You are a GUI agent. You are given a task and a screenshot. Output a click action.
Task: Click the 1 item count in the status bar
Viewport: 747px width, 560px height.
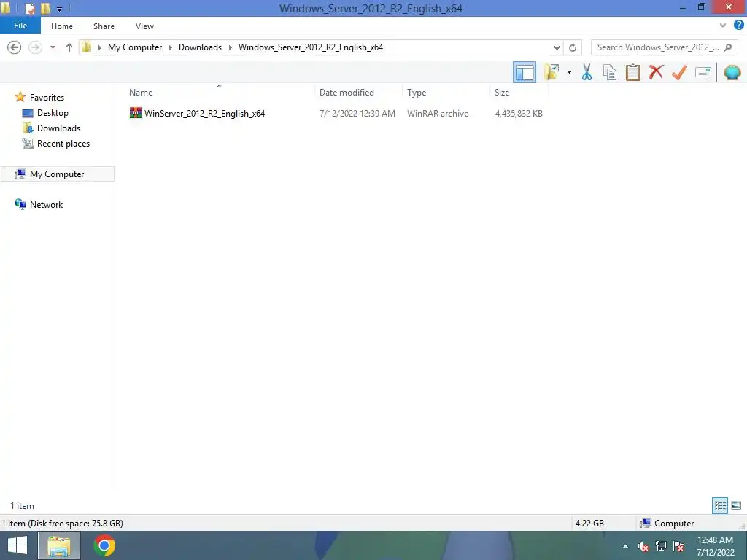(23, 506)
